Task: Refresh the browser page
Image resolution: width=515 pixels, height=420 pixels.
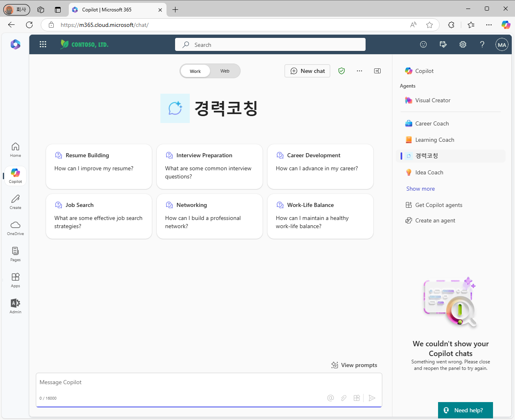Action: [29, 25]
